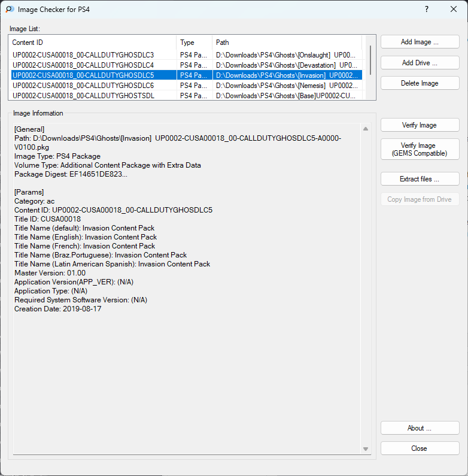468x476 pixels.
Task: Click the help question mark in title bar
Action: coord(427,9)
